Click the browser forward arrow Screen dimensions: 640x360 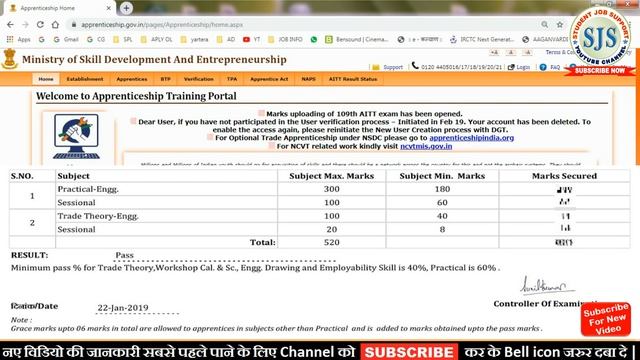coord(25,25)
